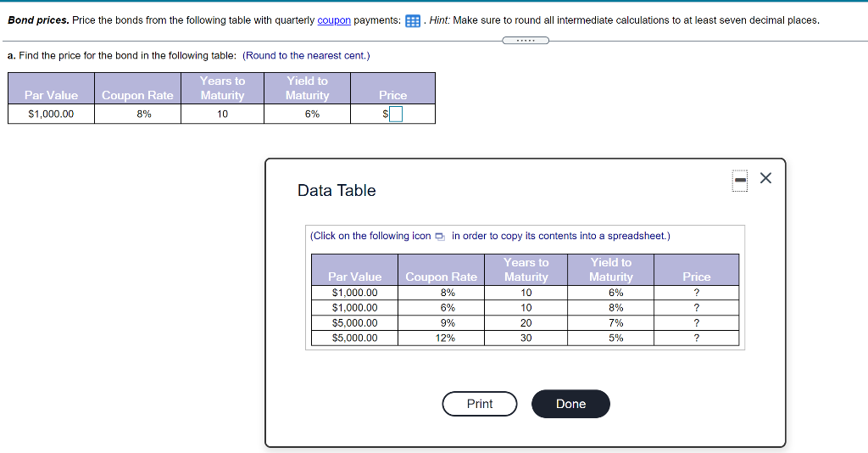Open the data table grid icon

[413, 21]
